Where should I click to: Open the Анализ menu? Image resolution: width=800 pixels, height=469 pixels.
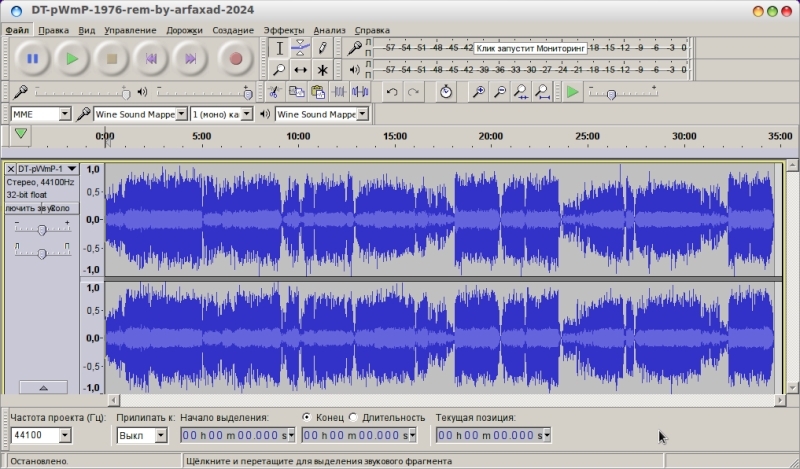click(x=329, y=30)
